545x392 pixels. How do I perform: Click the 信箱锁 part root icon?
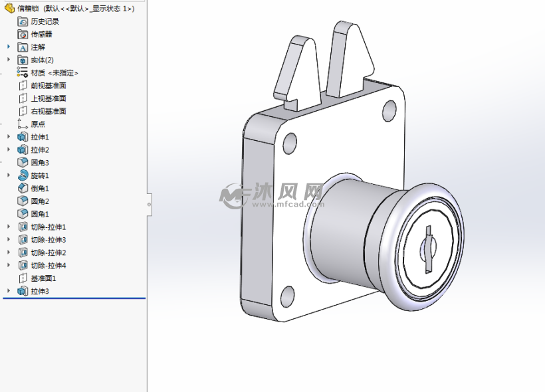(10, 9)
